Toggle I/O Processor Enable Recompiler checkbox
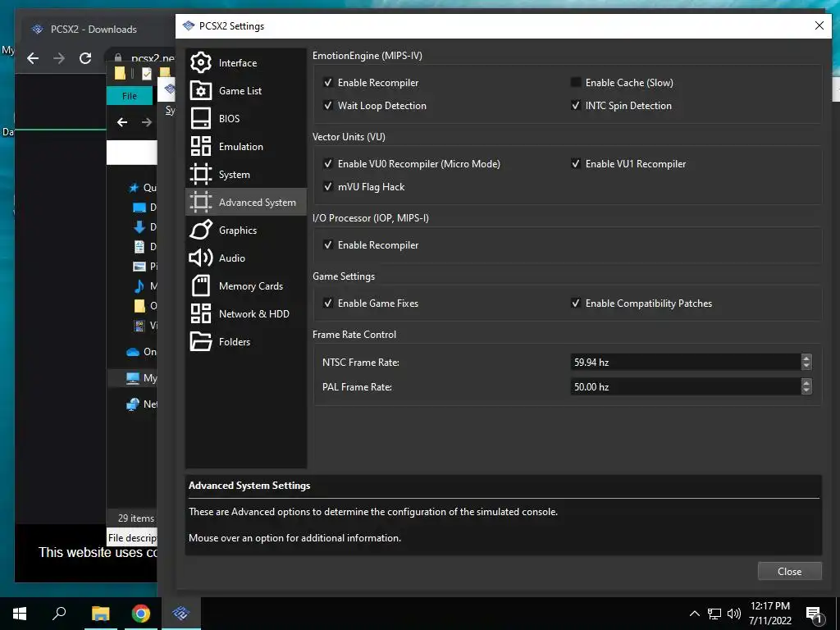Screen dimensions: 840x630 (x=328, y=244)
